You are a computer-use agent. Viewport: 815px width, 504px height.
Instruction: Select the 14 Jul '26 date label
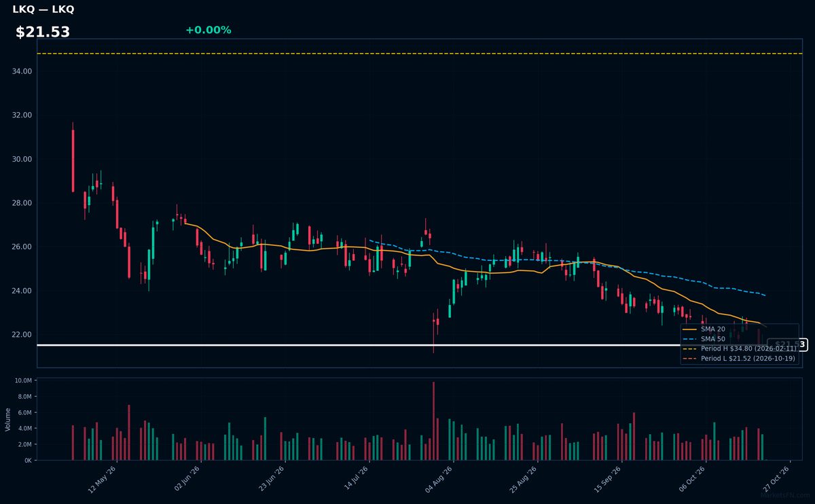pos(355,478)
